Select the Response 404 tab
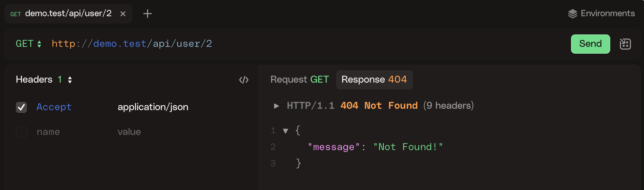 [x=374, y=80]
